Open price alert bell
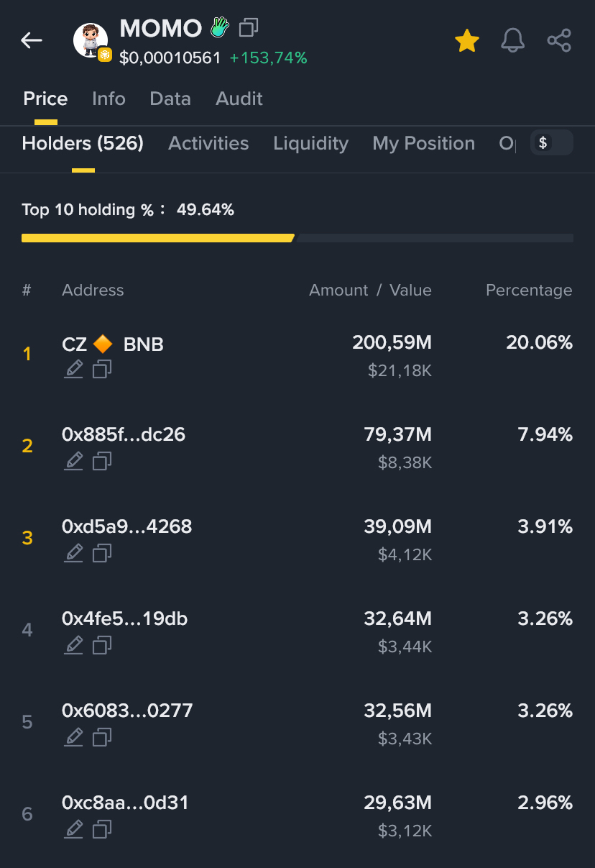 coord(512,41)
